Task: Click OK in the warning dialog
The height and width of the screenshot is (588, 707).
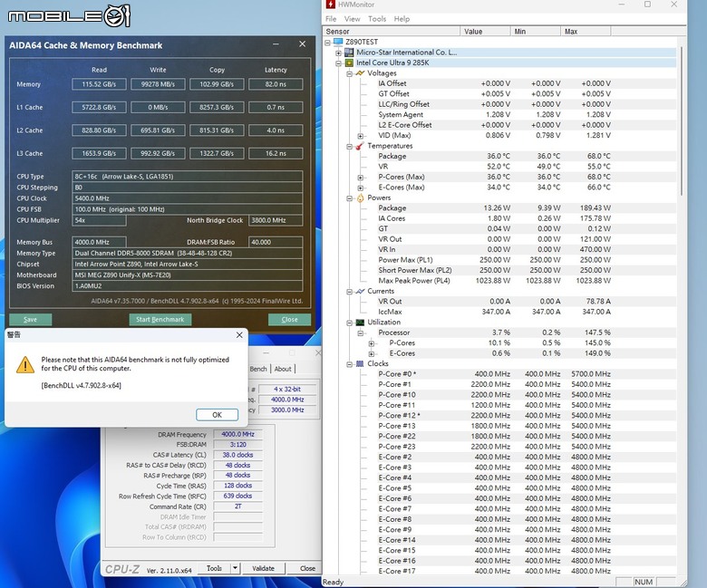Action: [217, 415]
